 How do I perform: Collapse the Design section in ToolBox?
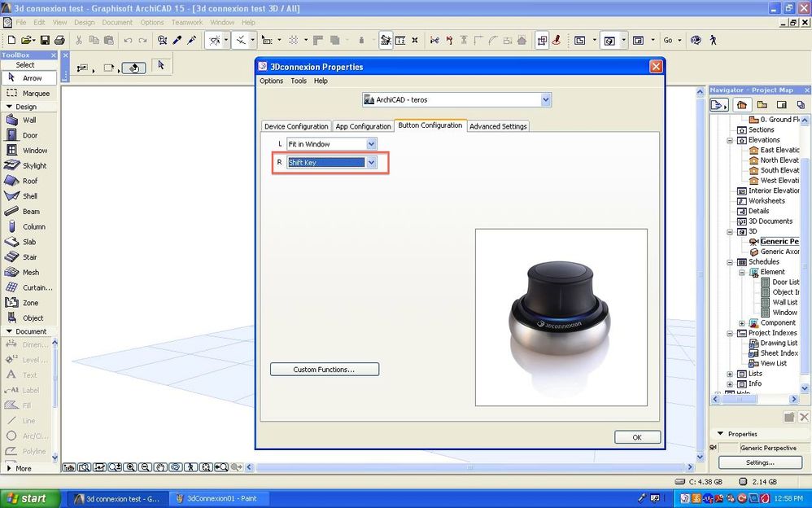[x=9, y=107]
